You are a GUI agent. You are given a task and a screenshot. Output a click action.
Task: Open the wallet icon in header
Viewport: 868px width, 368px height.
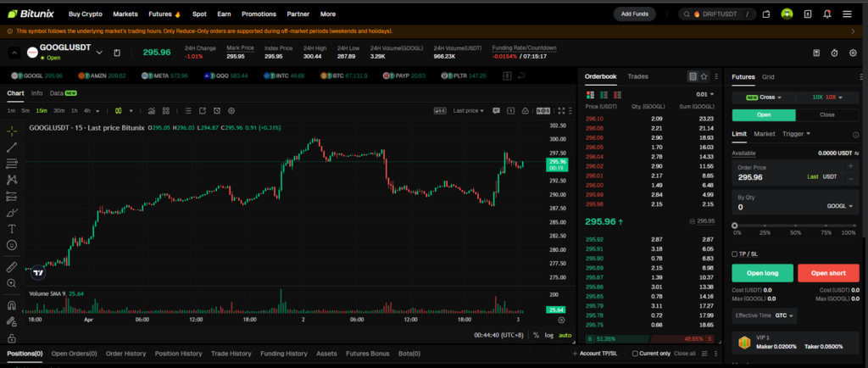tap(766, 14)
